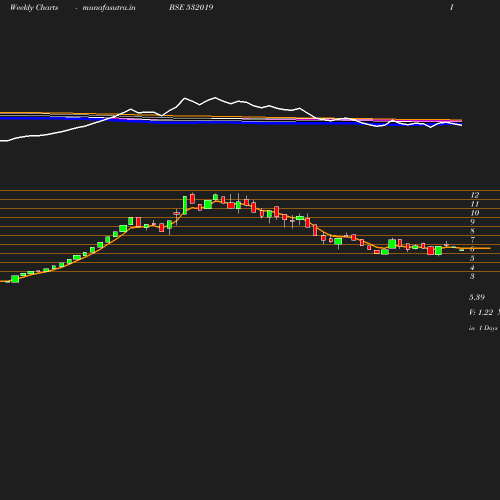The height and width of the screenshot is (500, 500).
Task: Click the "12" price axis label
Action: tap(475, 195)
